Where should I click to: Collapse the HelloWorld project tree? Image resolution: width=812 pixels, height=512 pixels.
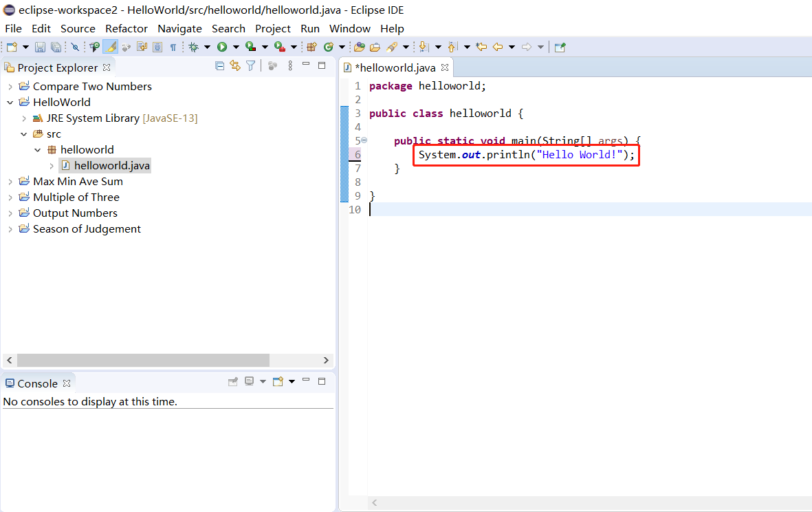pos(10,103)
